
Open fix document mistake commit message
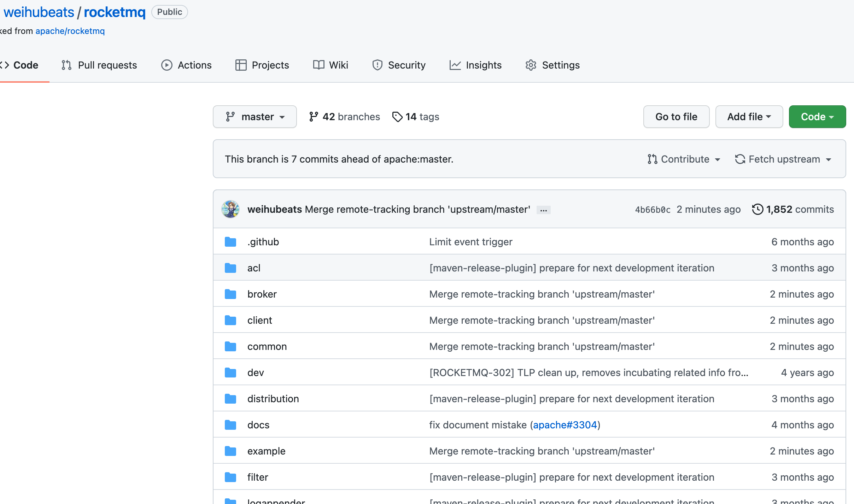pyautogui.click(x=478, y=425)
